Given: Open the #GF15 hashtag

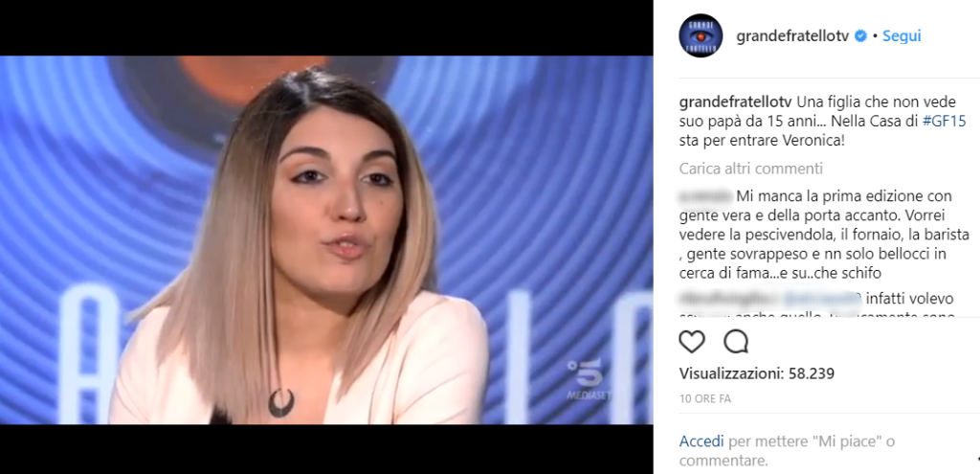Looking at the screenshot, I should [x=945, y=122].
